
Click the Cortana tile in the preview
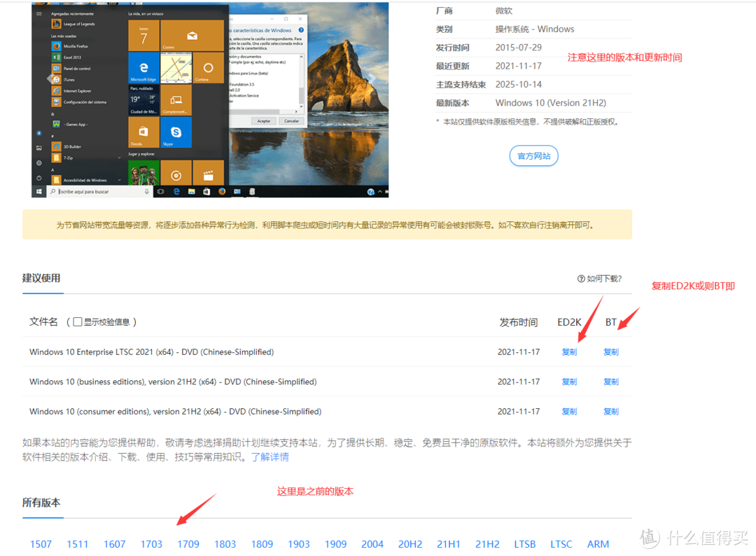[x=209, y=67]
